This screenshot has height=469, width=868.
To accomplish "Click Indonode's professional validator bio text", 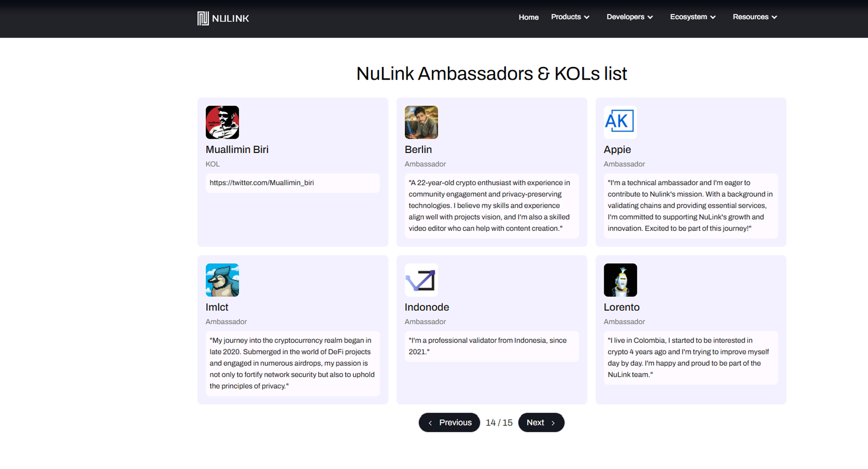I will 487,346.
